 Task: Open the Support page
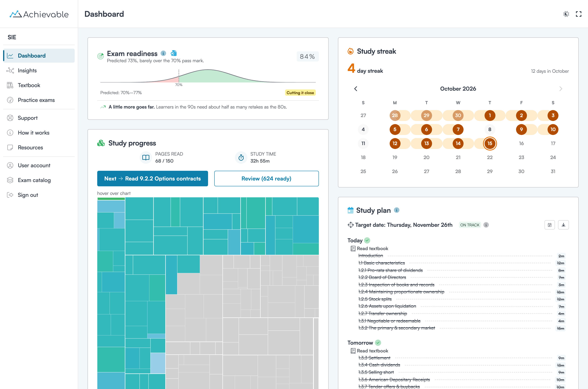click(x=39, y=118)
